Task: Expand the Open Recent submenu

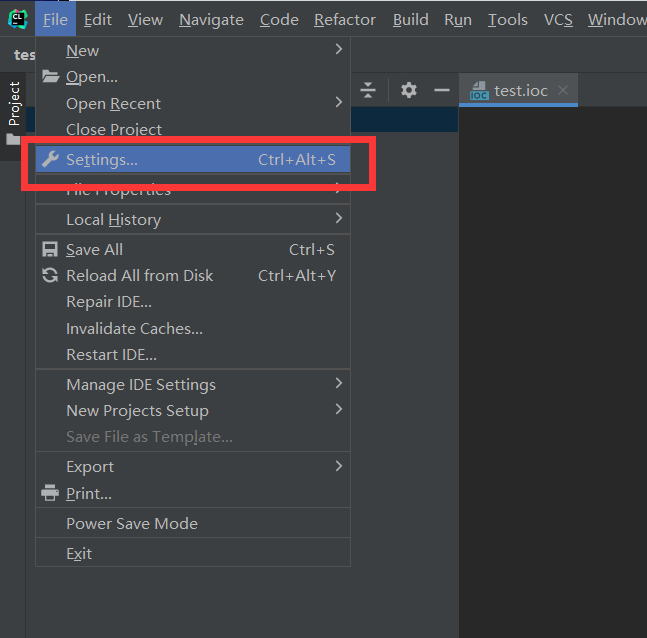Action: (x=193, y=103)
